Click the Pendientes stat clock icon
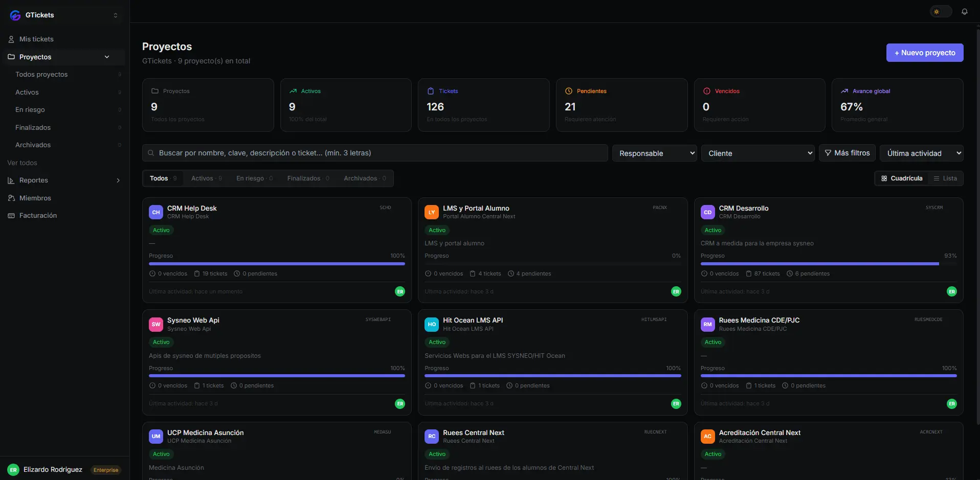This screenshot has width=980, height=480. coord(569,91)
